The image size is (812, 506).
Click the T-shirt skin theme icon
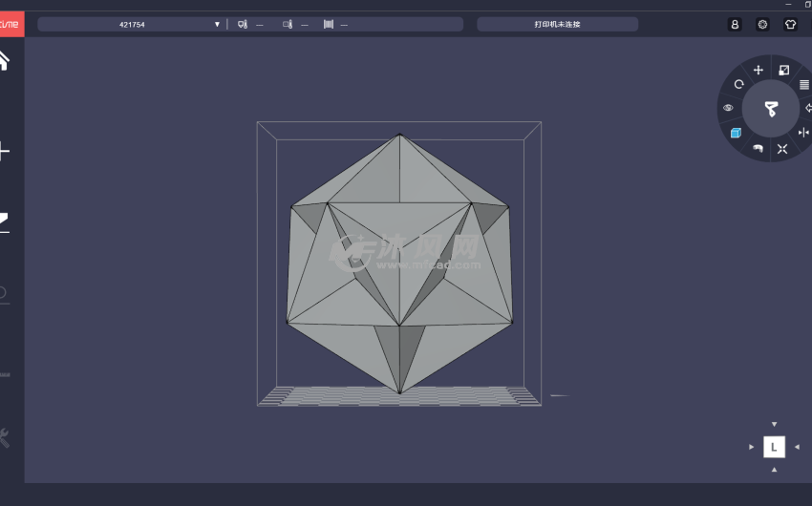point(790,25)
